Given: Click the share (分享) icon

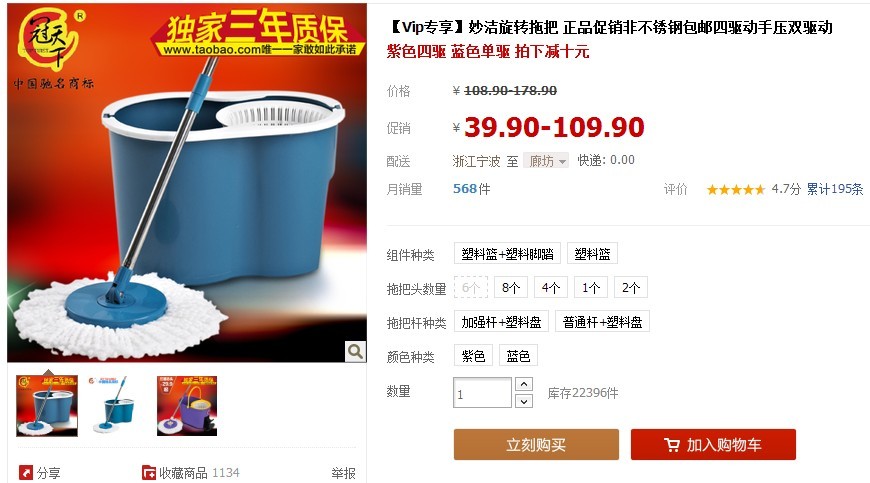Looking at the screenshot, I should point(26,472).
